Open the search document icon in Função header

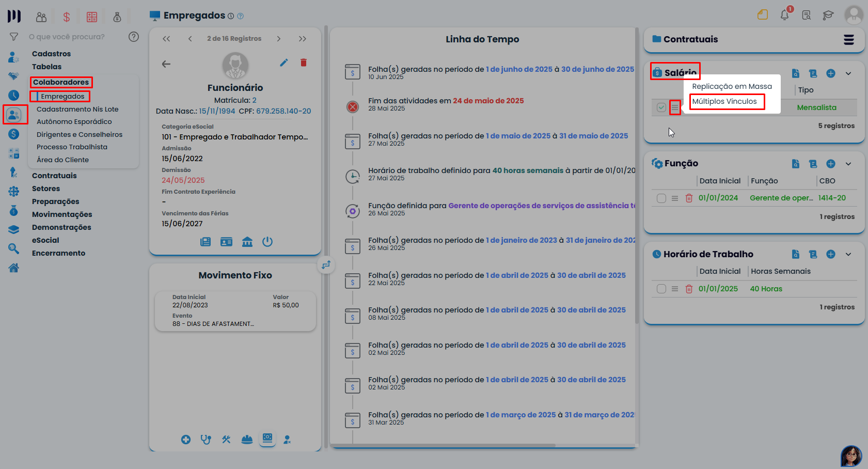[x=796, y=164]
